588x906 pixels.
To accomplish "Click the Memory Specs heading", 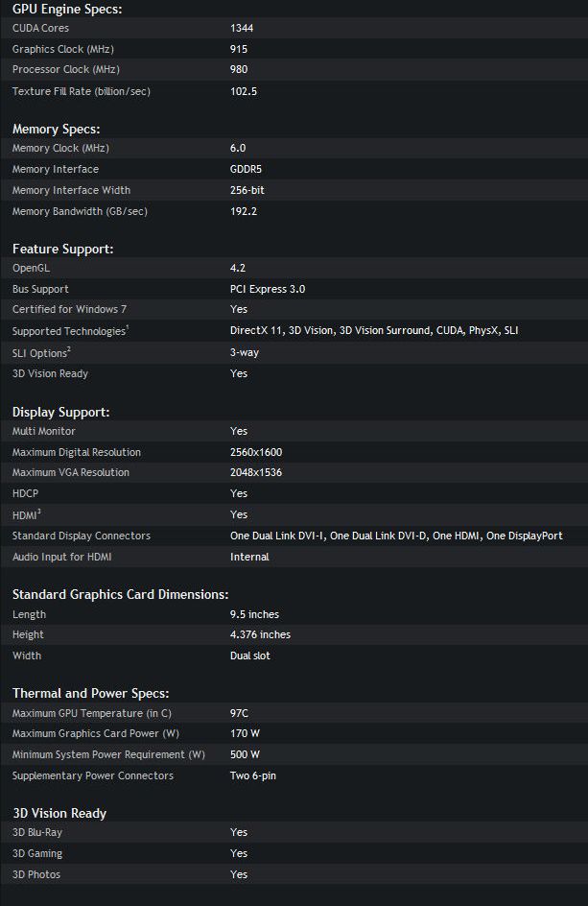I will [56, 129].
